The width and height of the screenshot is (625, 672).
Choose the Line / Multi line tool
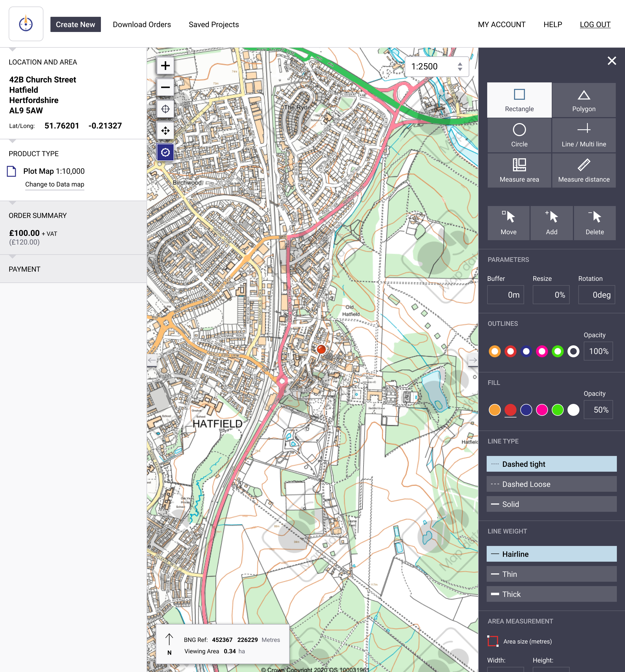click(x=583, y=135)
